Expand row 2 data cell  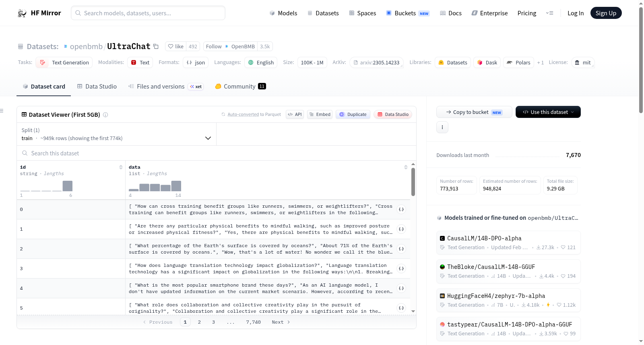(x=401, y=249)
